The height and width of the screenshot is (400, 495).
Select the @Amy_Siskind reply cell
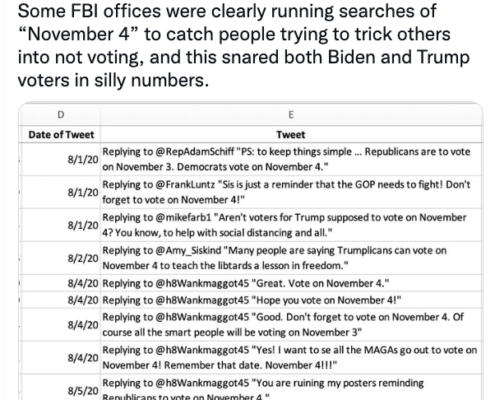point(291,258)
